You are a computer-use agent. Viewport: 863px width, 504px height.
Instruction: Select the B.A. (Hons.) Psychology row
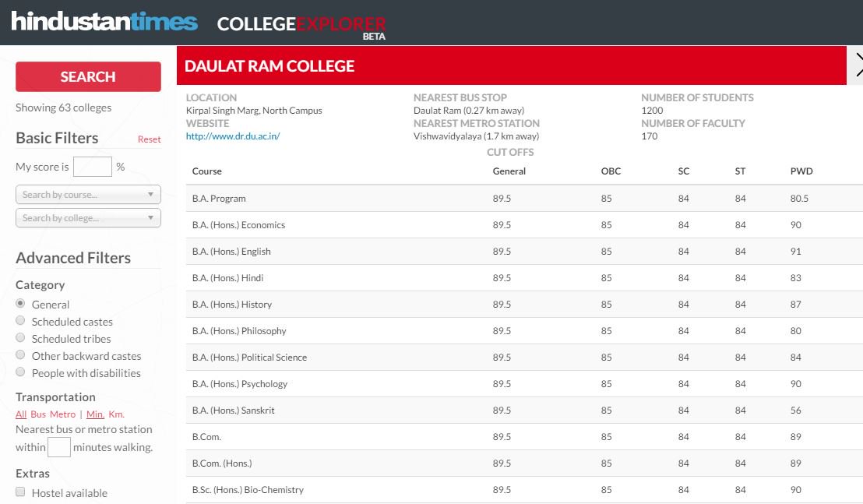pyautogui.click(x=524, y=383)
